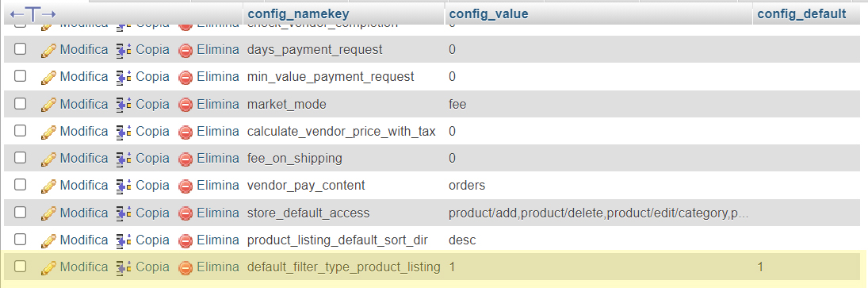The width and height of the screenshot is (868, 288).
Task: Click copy icon for store_default_access row
Action: (x=124, y=213)
